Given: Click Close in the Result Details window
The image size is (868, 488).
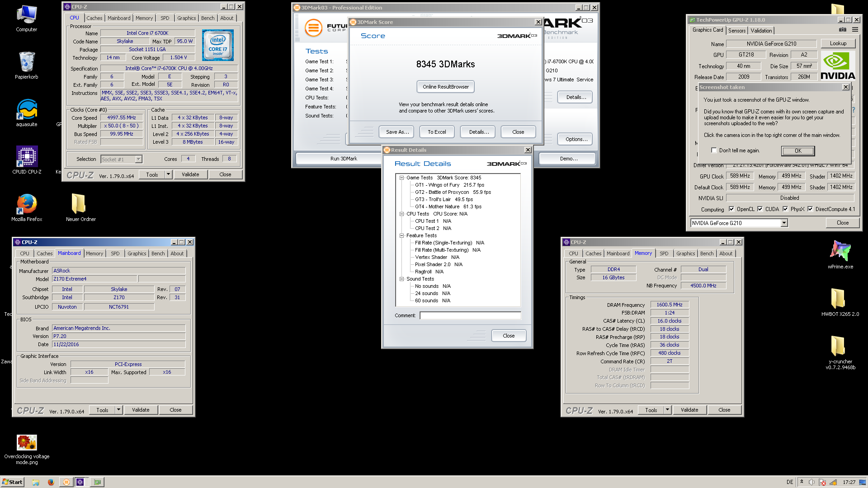Looking at the screenshot, I should [x=509, y=336].
